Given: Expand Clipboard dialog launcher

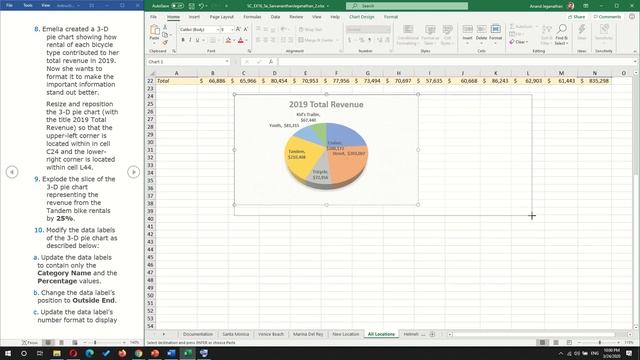Looking at the screenshot, I should point(174,51).
